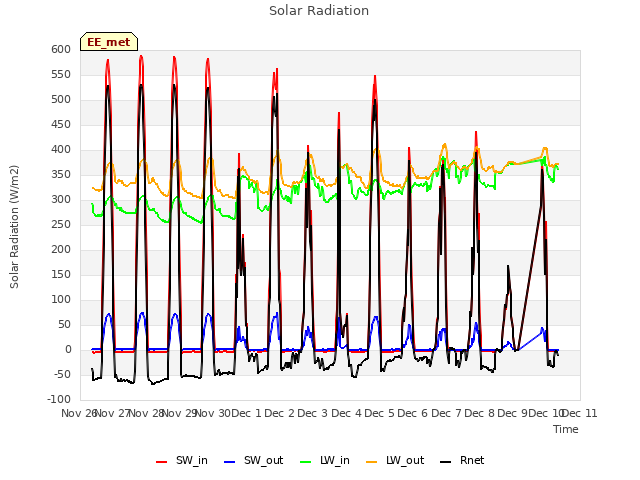Click the Solar Radiation (W/m2) axis label
The image size is (640, 480).
point(14,227)
